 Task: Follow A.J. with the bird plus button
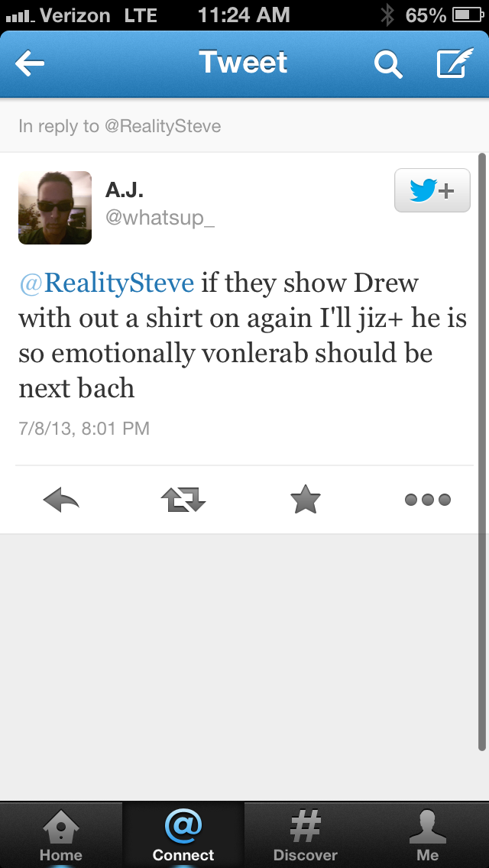click(x=432, y=190)
